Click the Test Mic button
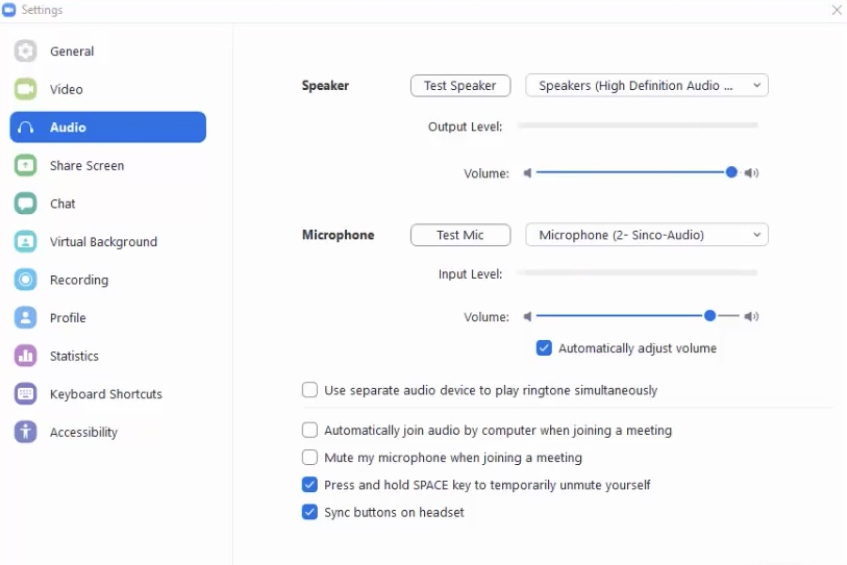Viewport: 847px width, 565px height. click(x=460, y=235)
